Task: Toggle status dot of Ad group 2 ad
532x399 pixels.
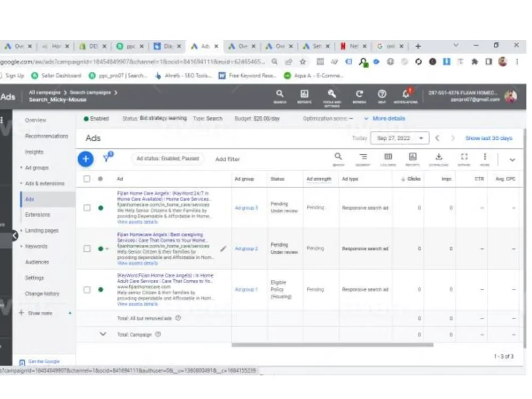Action: click(x=101, y=248)
